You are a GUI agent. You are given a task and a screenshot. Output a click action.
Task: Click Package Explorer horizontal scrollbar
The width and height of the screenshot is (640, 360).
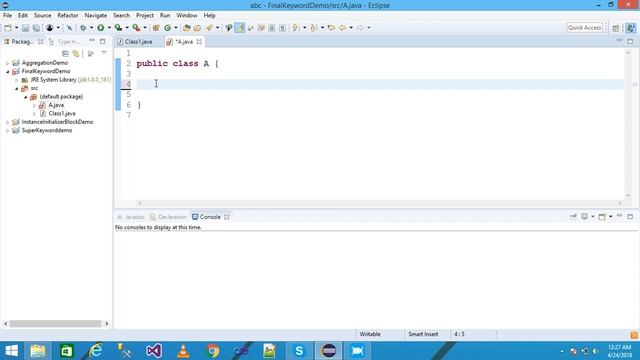tap(56, 324)
